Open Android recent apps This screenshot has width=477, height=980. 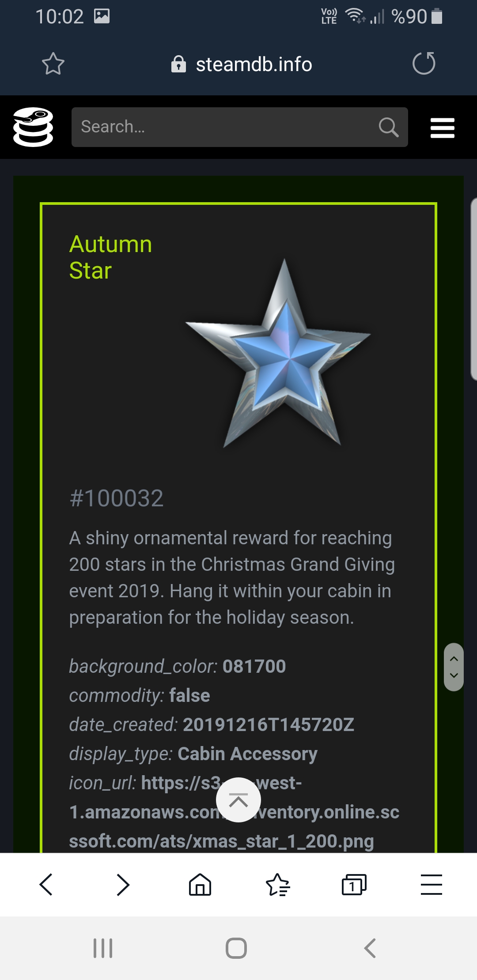(x=103, y=948)
